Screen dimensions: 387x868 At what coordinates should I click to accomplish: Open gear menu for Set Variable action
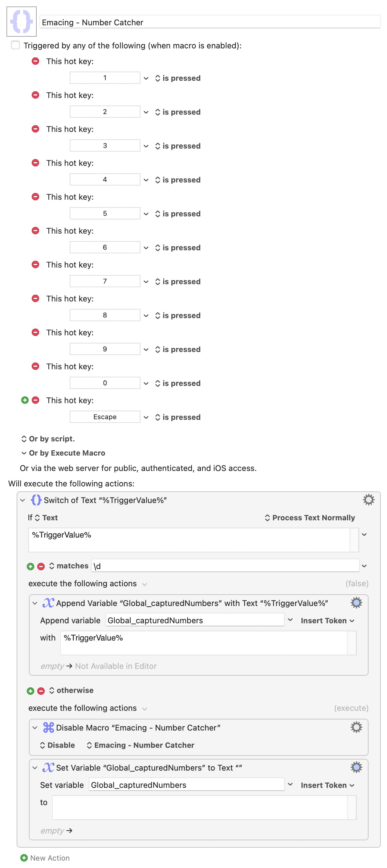pos(356,767)
